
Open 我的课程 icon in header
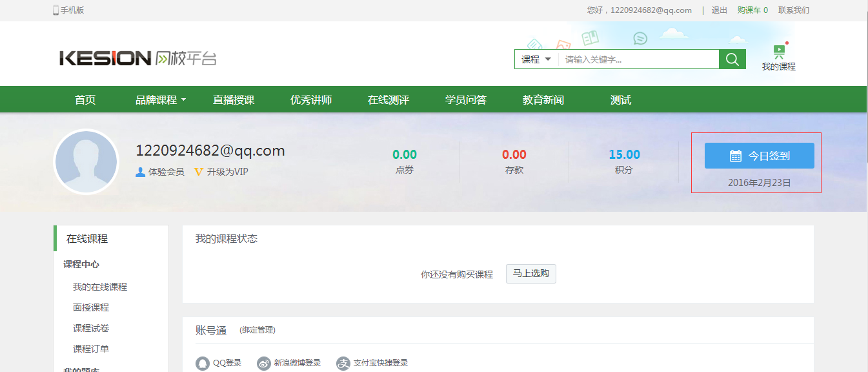(779, 53)
